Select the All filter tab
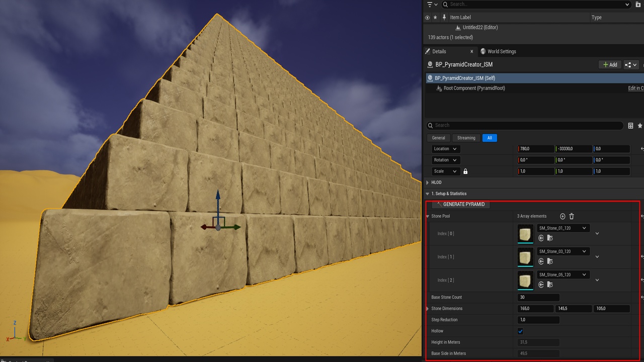Viewport: 644px width, 362px height. [490, 138]
